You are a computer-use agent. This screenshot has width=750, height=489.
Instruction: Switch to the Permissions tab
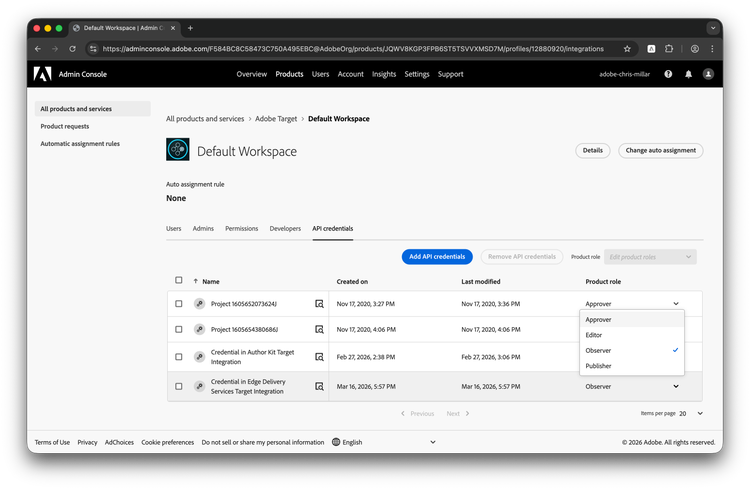point(241,229)
